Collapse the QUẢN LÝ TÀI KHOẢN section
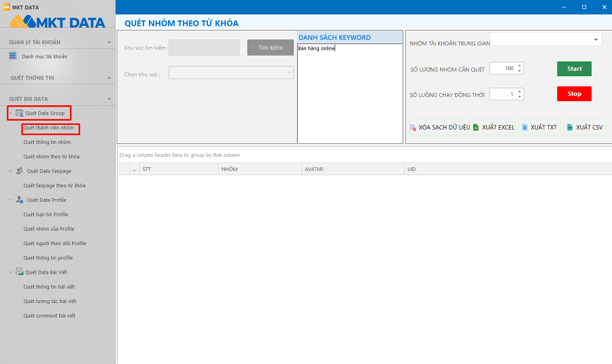Viewport: 612px width, 364px height. 109,42
